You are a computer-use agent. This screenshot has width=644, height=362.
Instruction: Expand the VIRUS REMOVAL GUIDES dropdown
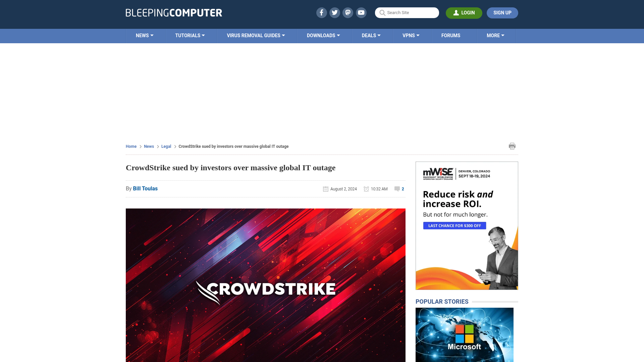point(256,35)
